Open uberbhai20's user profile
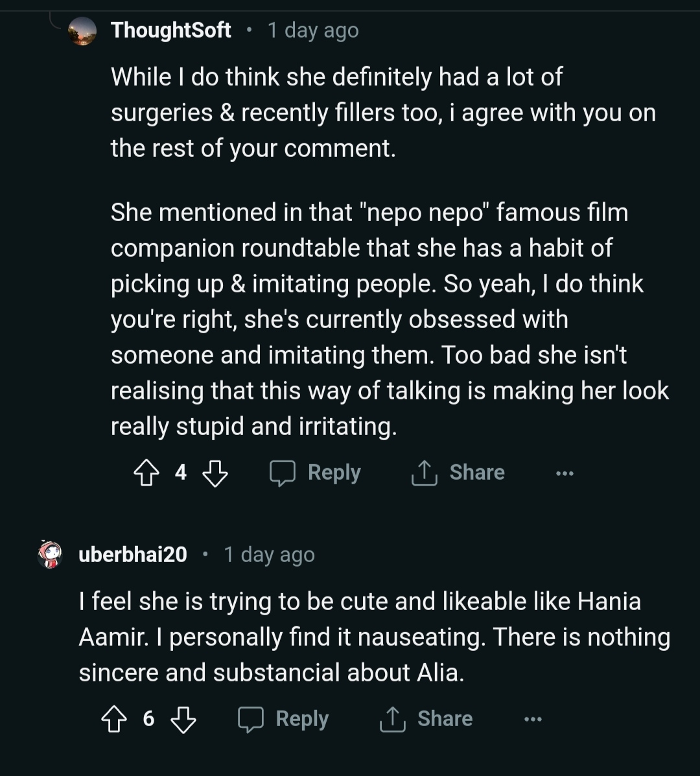Image resolution: width=700 pixels, height=776 pixels. pyautogui.click(x=133, y=554)
